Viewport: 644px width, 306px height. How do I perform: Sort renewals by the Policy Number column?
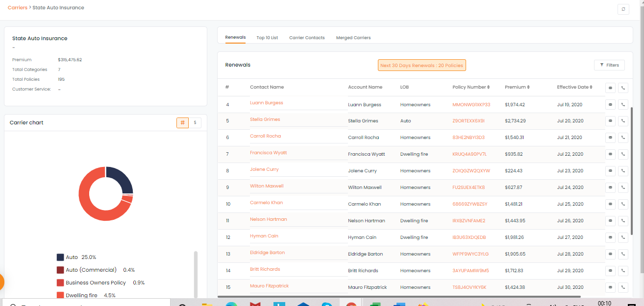(x=471, y=87)
